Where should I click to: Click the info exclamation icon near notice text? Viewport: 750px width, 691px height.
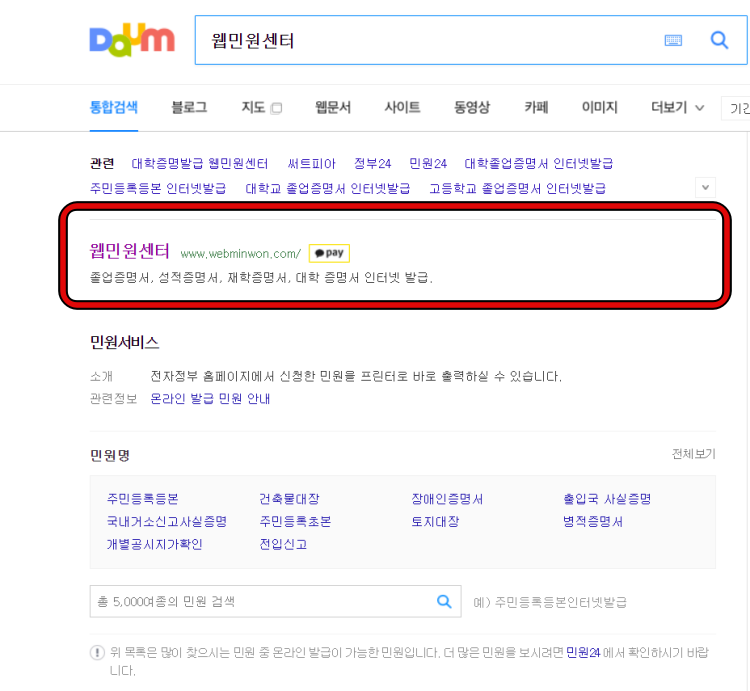coord(97,652)
